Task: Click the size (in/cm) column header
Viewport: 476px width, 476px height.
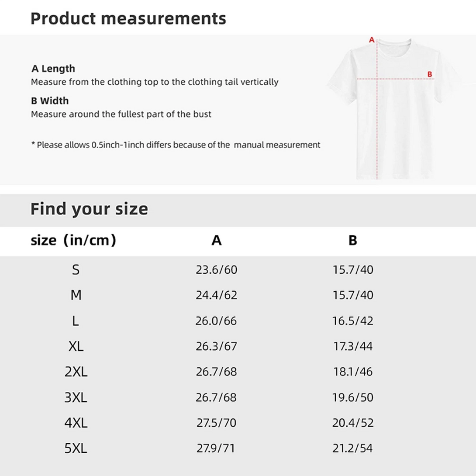Action: [73, 240]
